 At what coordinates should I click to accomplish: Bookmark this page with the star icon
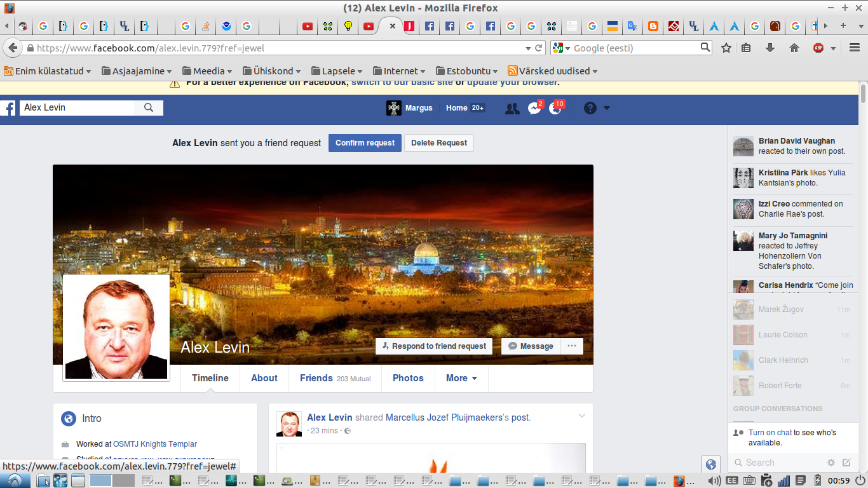pos(726,48)
